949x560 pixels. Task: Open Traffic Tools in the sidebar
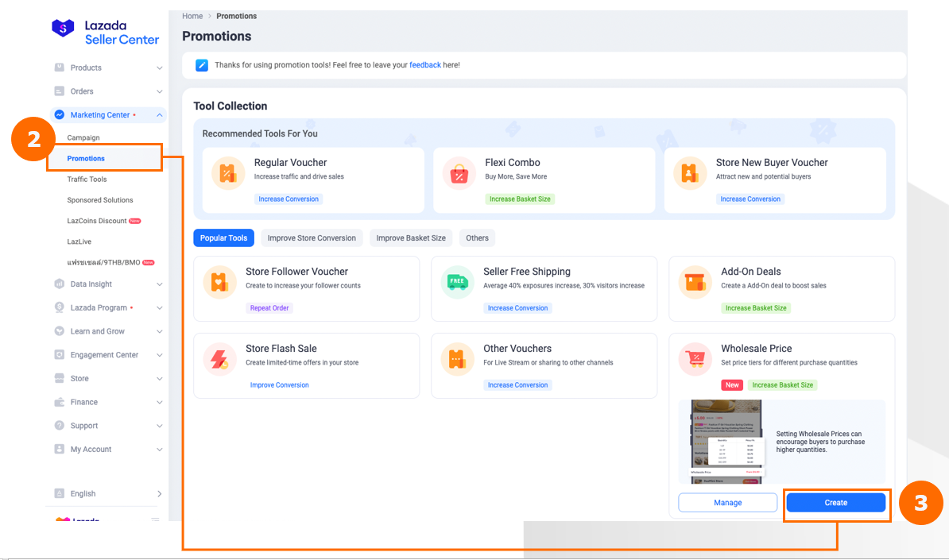[x=87, y=179]
